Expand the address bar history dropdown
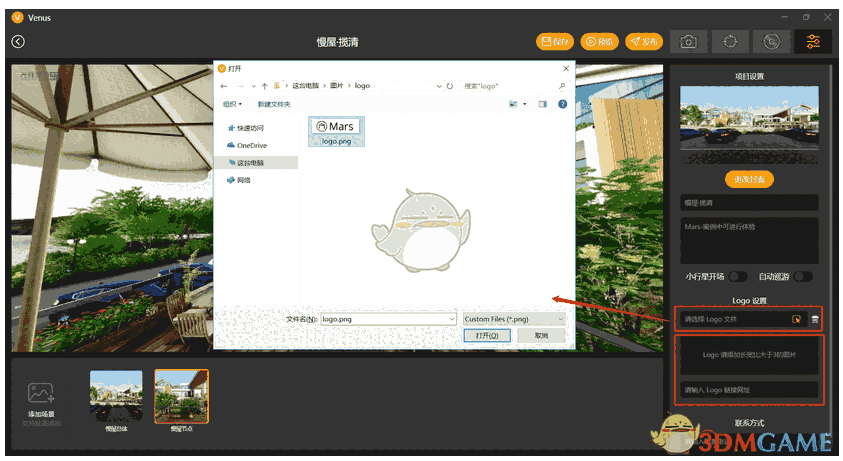 tap(439, 86)
